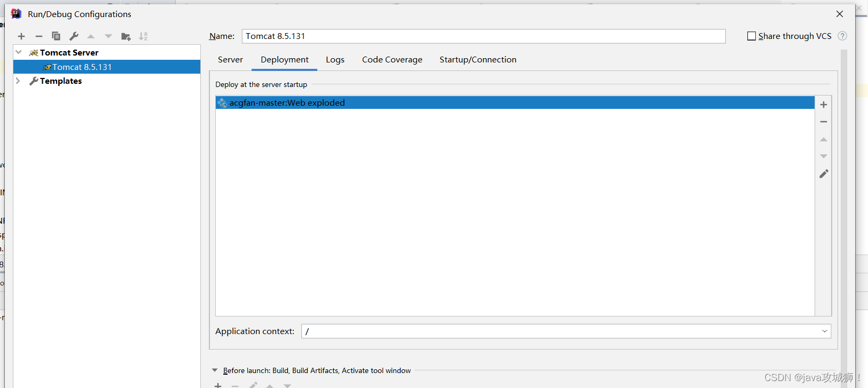Click help icon next to Share through VCS
Screen dimensions: 868x388
pos(842,36)
